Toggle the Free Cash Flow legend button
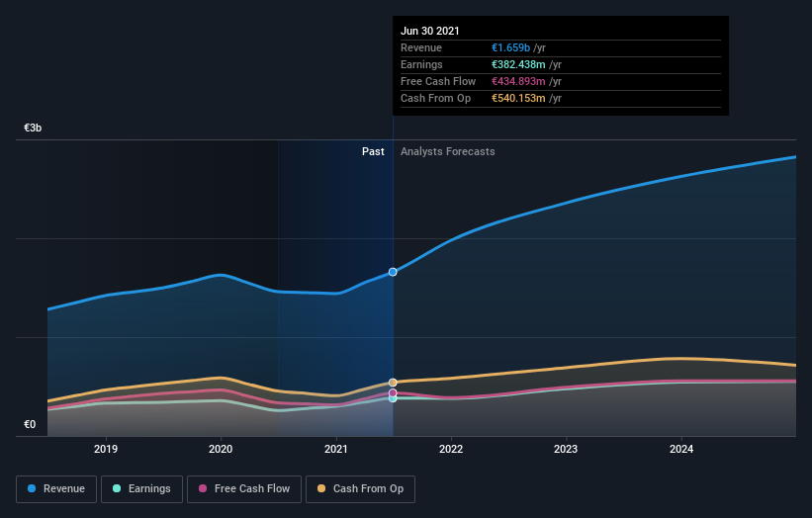 pyautogui.click(x=244, y=489)
